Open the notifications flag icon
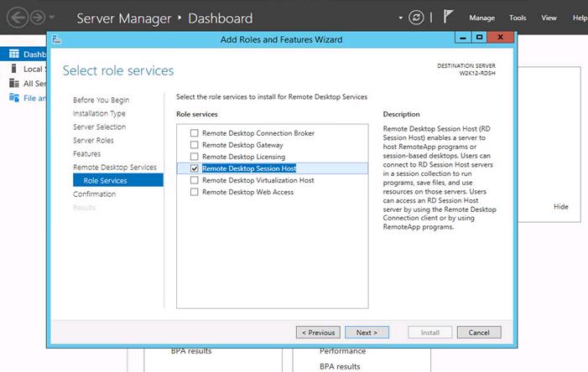Viewport: 588px width, 372px height. point(448,17)
